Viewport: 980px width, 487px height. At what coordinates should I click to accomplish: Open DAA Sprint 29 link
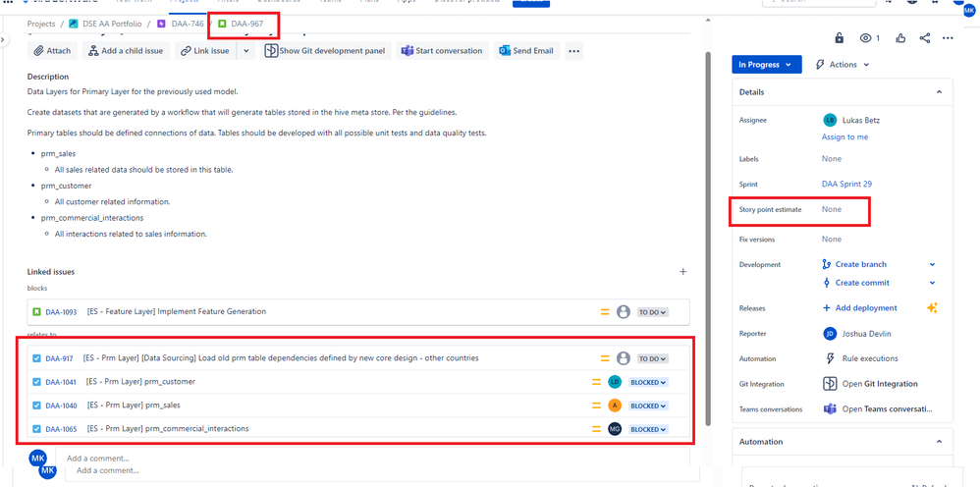[846, 184]
